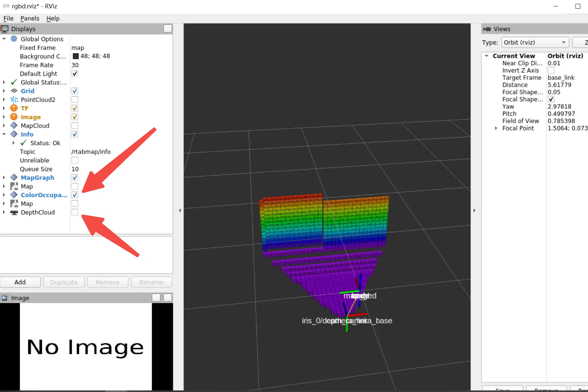This screenshot has height=392, width=588.
Task: Disable the ColorOccupancy display checkbox
Action: click(x=75, y=195)
